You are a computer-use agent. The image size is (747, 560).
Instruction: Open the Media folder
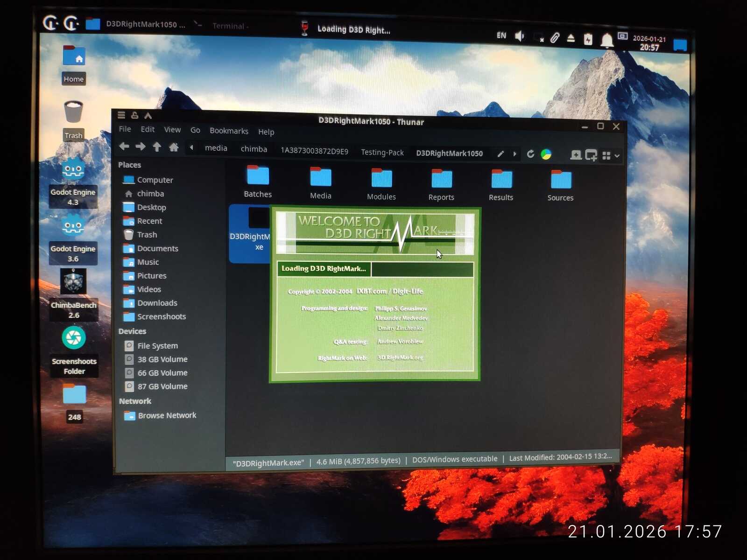point(321,183)
